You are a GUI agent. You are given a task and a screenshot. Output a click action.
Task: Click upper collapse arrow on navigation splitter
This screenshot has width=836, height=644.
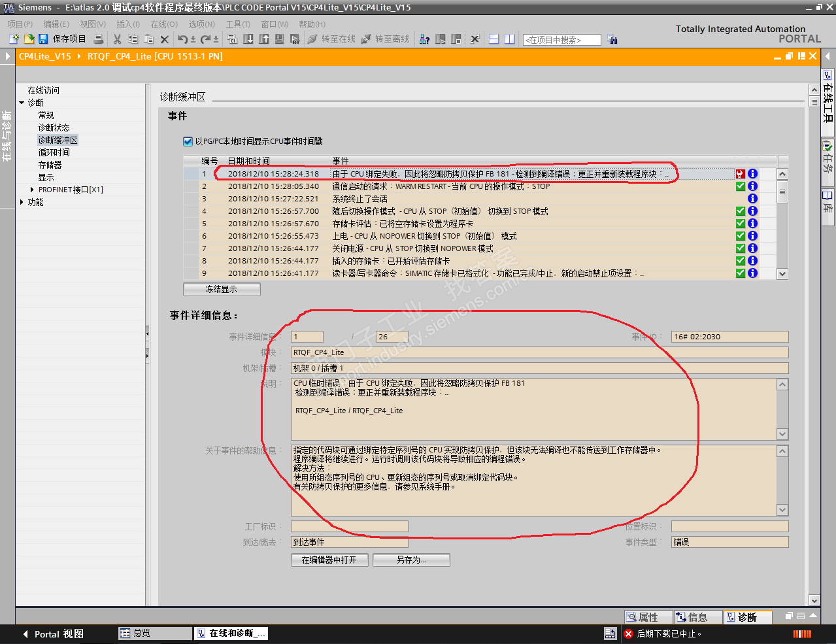pos(147,334)
